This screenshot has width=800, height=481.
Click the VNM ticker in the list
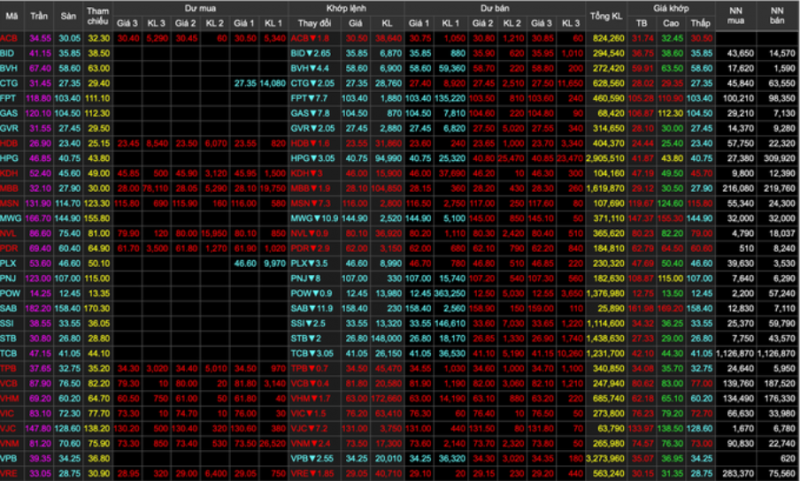click(x=9, y=444)
